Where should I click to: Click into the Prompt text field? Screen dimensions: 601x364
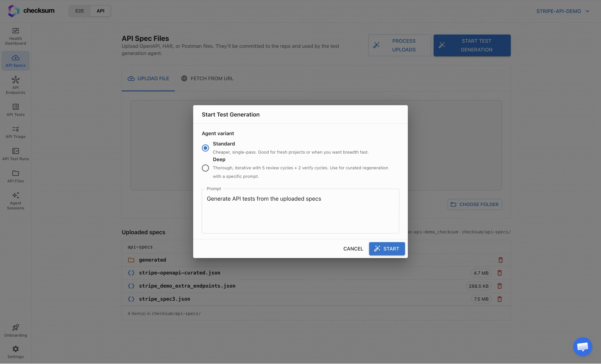[300, 211]
